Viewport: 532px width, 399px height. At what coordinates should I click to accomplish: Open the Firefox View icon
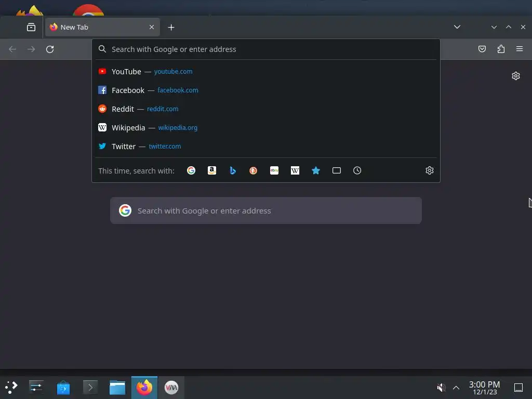[31, 27]
